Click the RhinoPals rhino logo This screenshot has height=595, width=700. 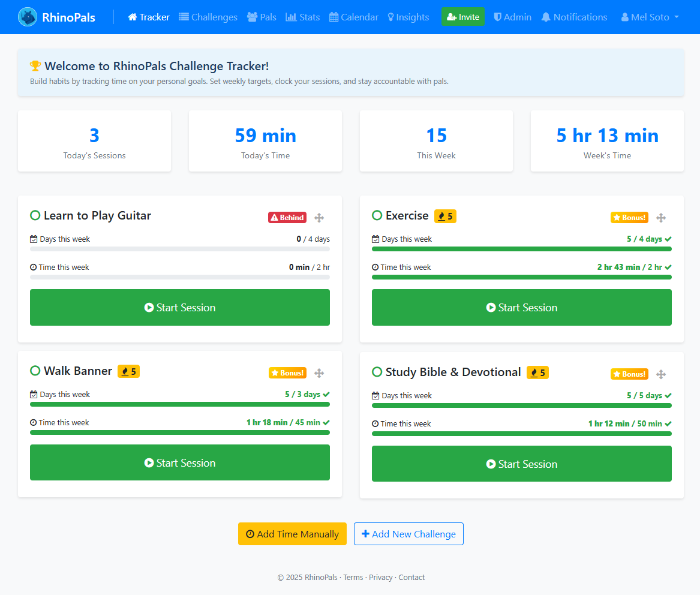point(27,17)
